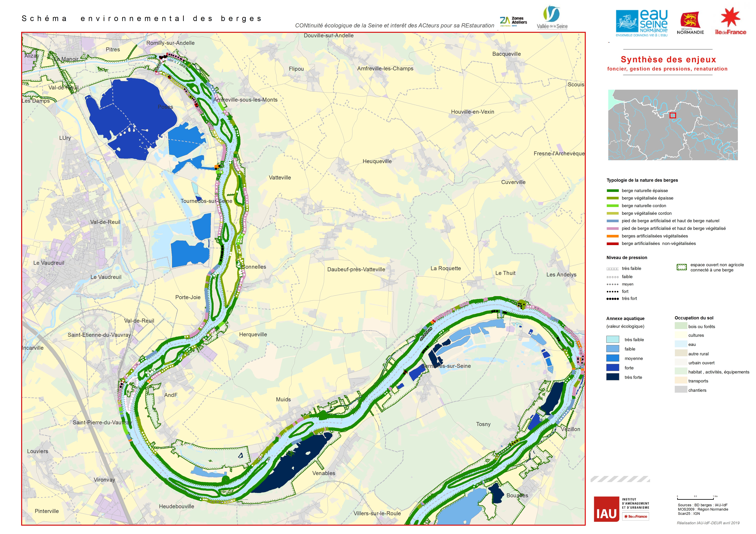Click 'Réalisation IAU-îdF-DEUR avril 2019' text
Image resolution: width=756 pixels, height=534 pixels.
708,523
